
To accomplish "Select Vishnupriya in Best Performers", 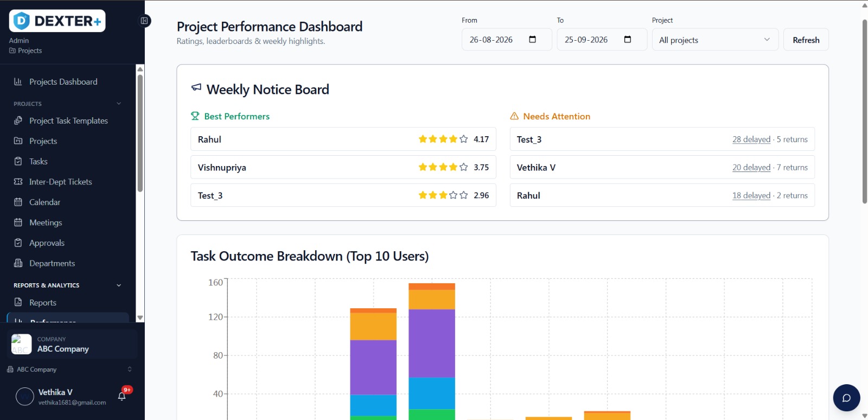I will [x=343, y=167].
